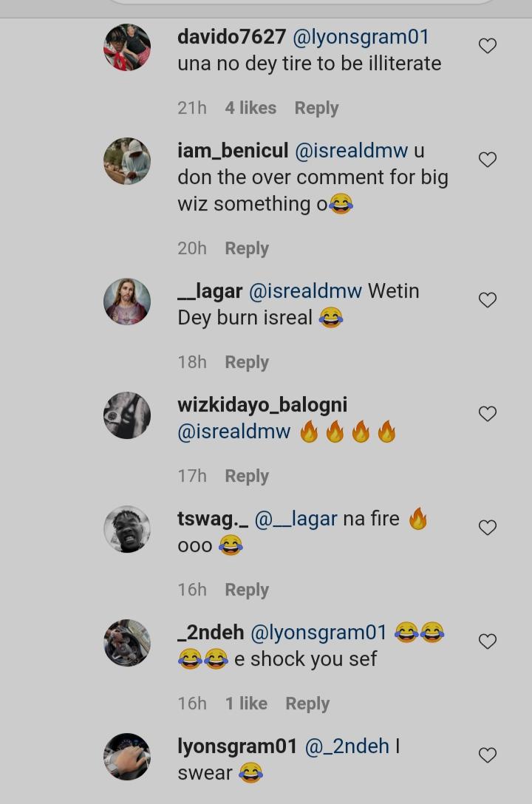Like tswag._'s 'na fire' comment
The height and width of the screenshot is (804, 532).
pos(488,528)
